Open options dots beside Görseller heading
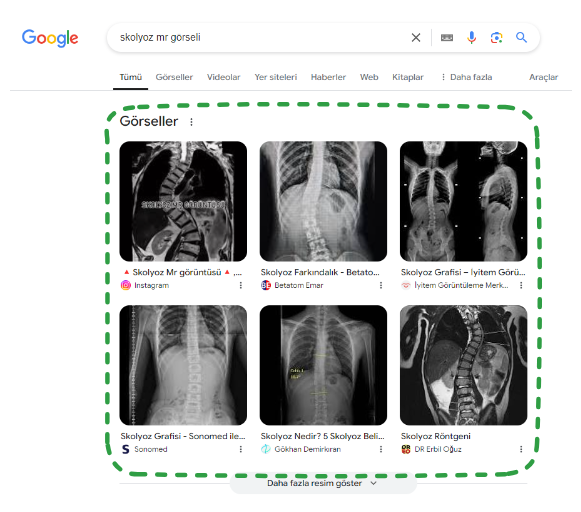This screenshot has width=581, height=512. coord(191,122)
